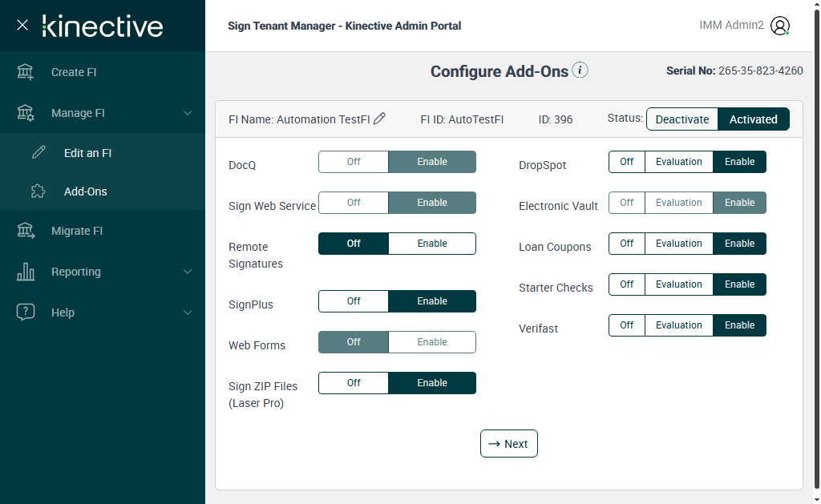The width and height of the screenshot is (821, 504).
Task: Enable Web Forms
Action: coord(432,342)
